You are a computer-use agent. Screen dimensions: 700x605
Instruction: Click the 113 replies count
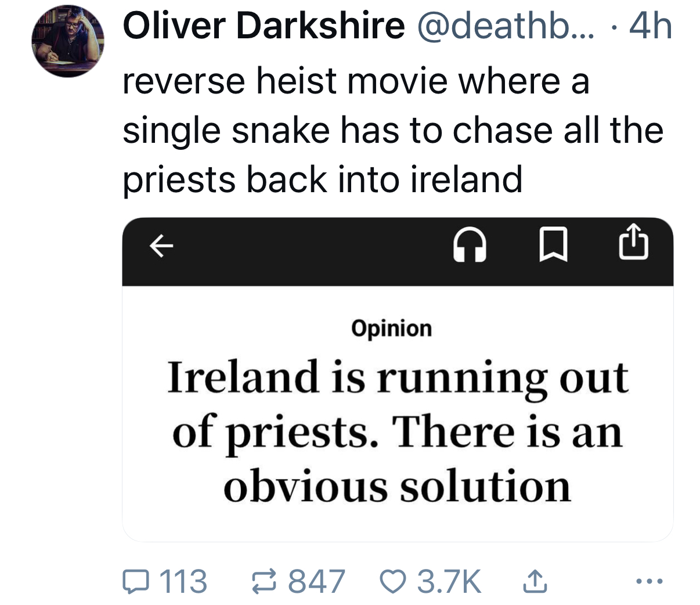point(182,582)
